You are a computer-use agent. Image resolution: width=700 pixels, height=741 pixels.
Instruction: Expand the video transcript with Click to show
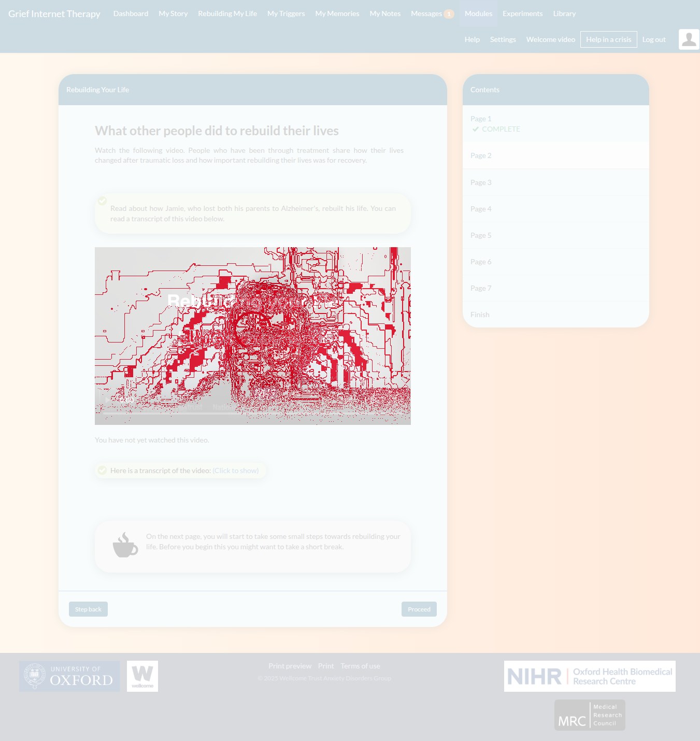(235, 471)
